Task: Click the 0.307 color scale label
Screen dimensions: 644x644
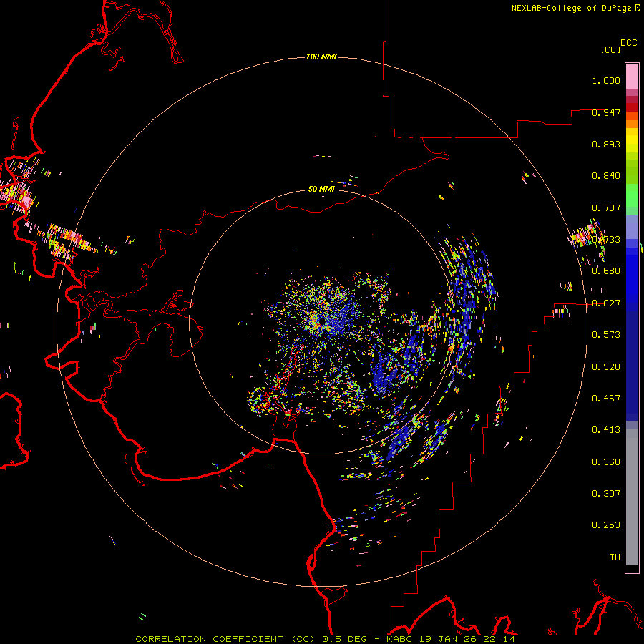Action: [x=606, y=494]
